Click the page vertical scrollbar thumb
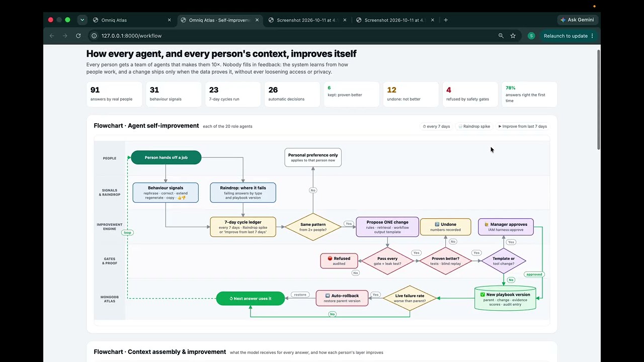The width and height of the screenshot is (644, 362). 598,100
